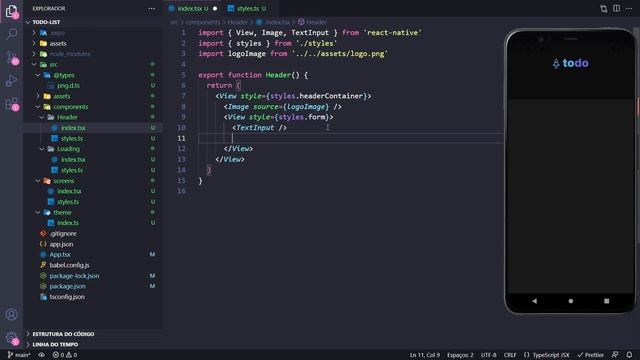Click the main branch indicator in status bar

(19, 355)
